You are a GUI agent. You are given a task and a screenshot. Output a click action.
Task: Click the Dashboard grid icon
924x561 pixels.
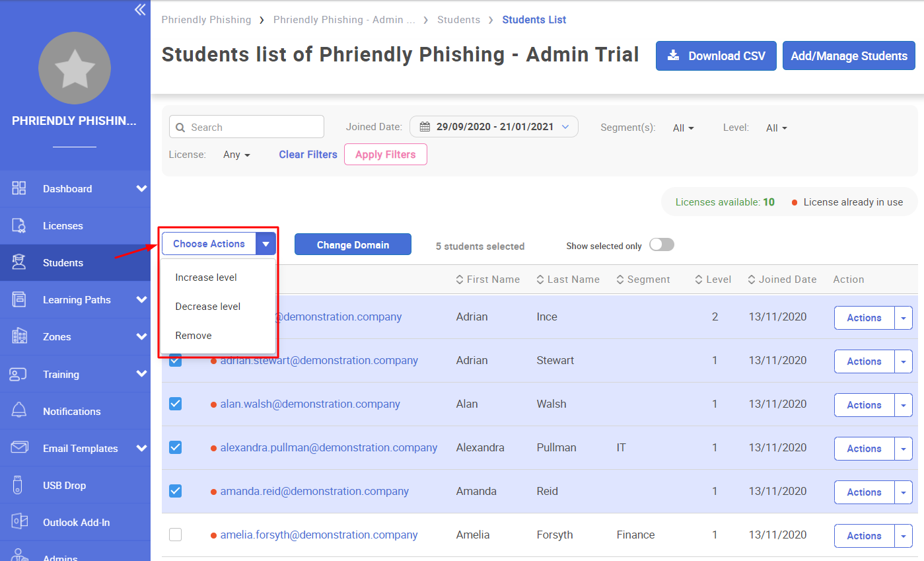[19, 188]
